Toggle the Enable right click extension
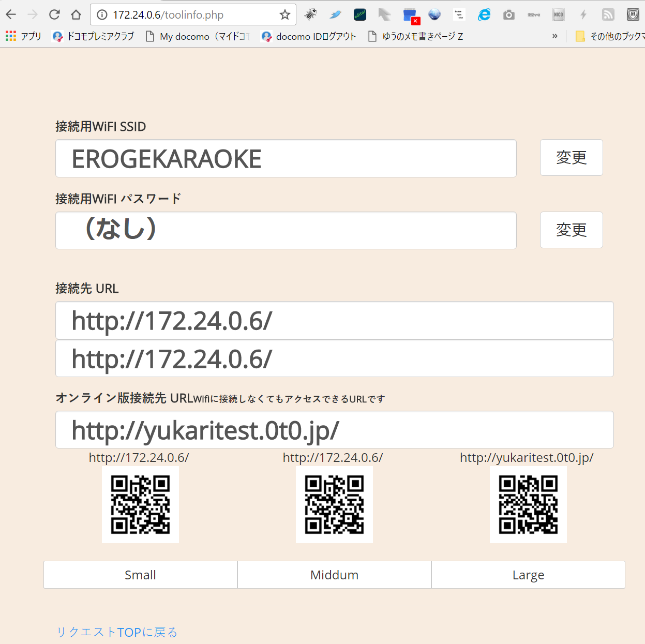 click(459, 14)
